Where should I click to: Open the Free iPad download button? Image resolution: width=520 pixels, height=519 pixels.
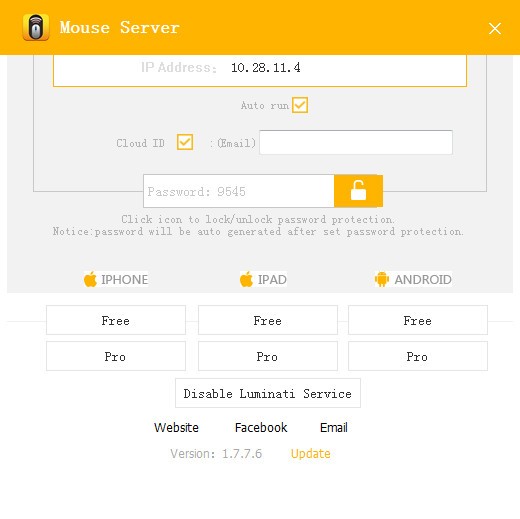pyautogui.click(x=268, y=320)
